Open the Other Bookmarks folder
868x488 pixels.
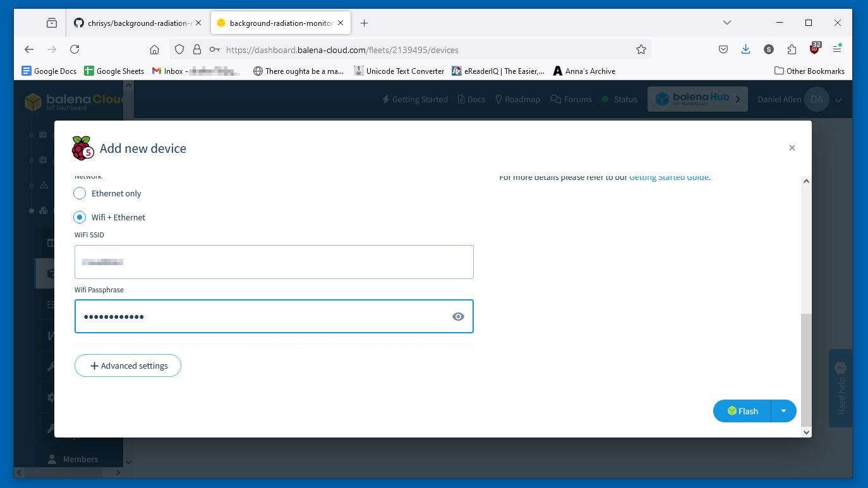coord(809,71)
